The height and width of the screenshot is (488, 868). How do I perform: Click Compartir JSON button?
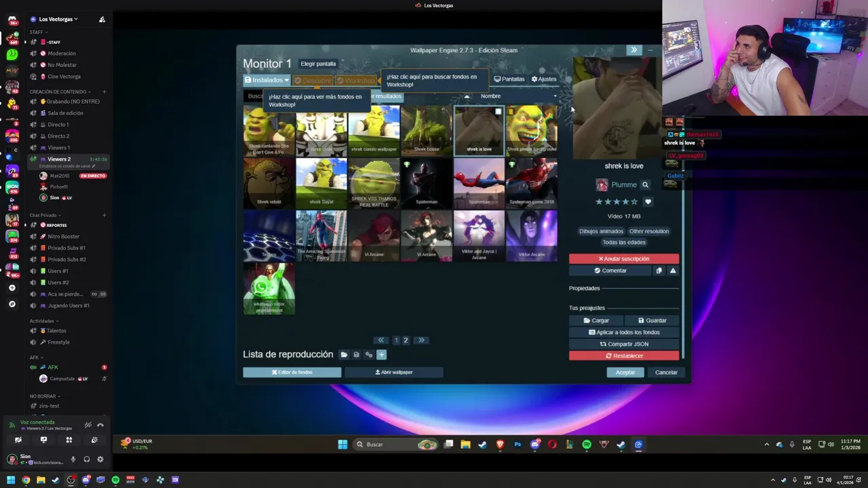click(624, 344)
